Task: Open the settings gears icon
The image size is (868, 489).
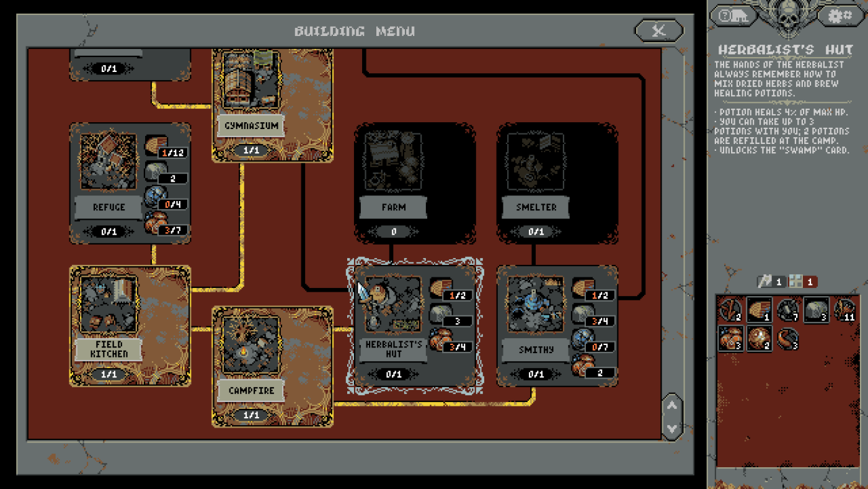Action: click(x=841, y=14)
